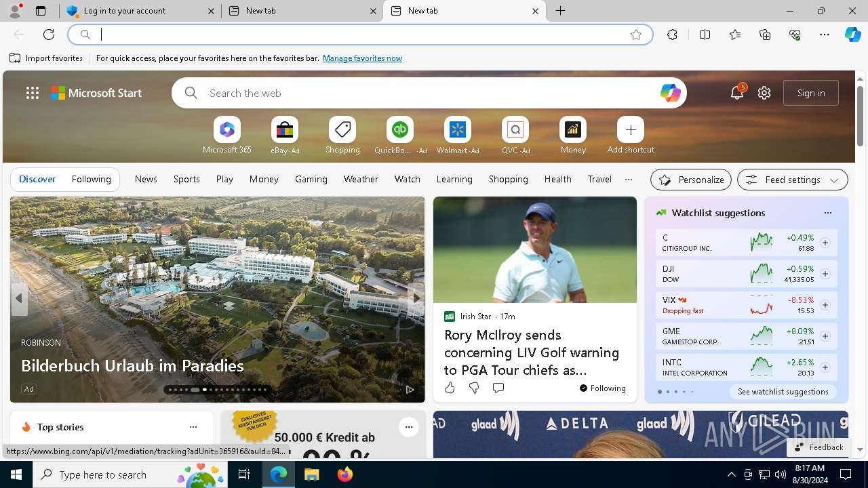Select the Weather category
This screenshot has height=488, width=868.
coord(361,180)
